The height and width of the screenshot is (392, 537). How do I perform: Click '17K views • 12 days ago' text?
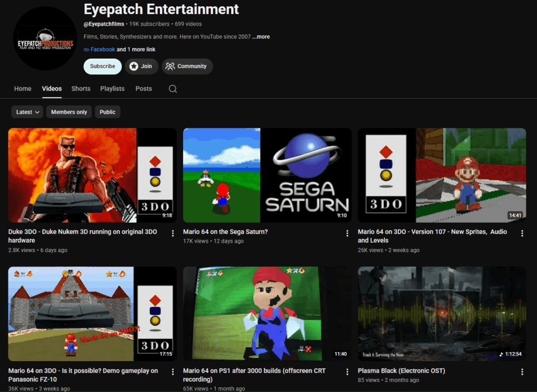pyautogui.click(x=213, y=242)
